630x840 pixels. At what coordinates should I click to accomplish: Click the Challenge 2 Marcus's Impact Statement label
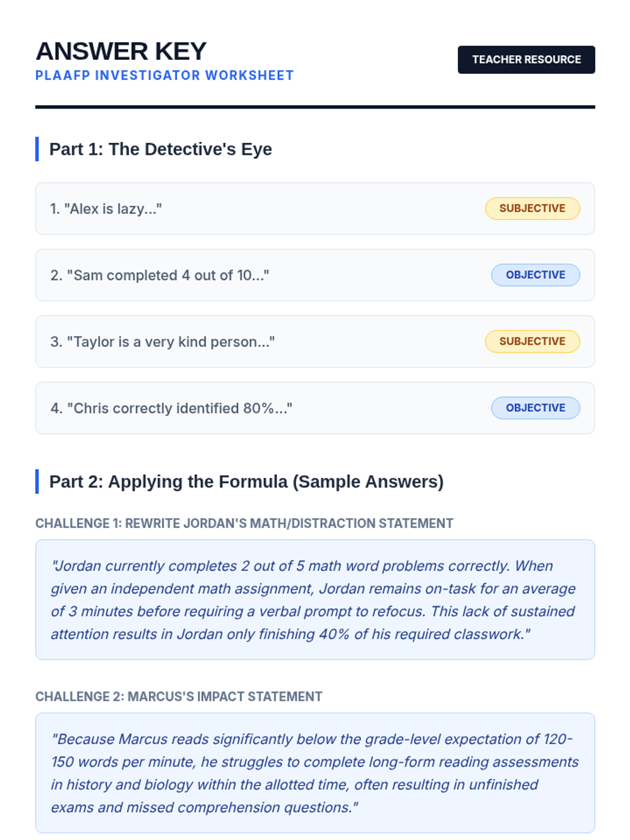(178, 697)
